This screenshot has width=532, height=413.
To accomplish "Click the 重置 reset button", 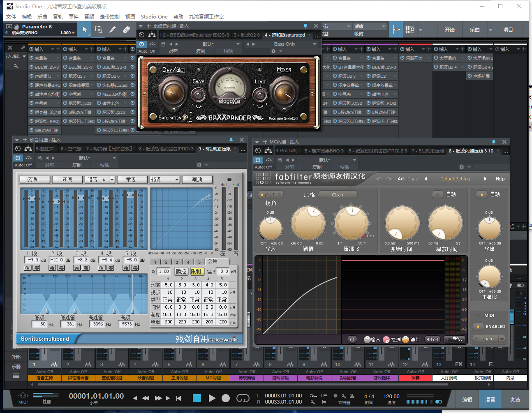I will click(x=131, y=180).
